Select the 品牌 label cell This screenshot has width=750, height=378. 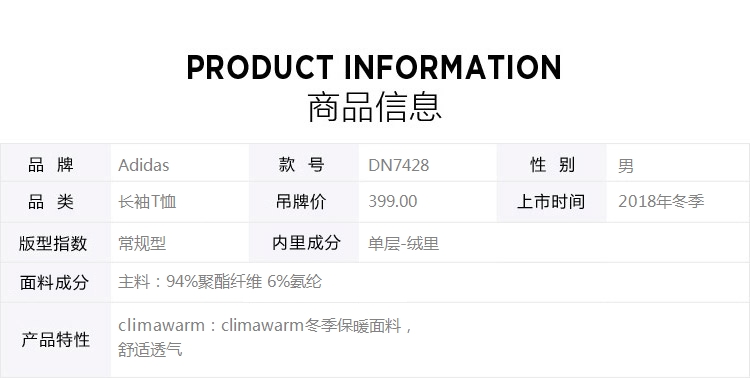[x=55, y=163]
